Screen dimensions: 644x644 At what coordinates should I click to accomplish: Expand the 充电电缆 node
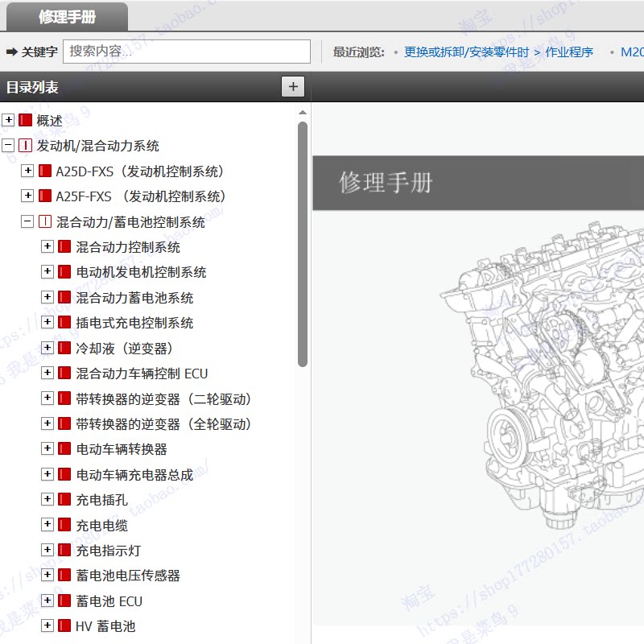tap(47, 525)
